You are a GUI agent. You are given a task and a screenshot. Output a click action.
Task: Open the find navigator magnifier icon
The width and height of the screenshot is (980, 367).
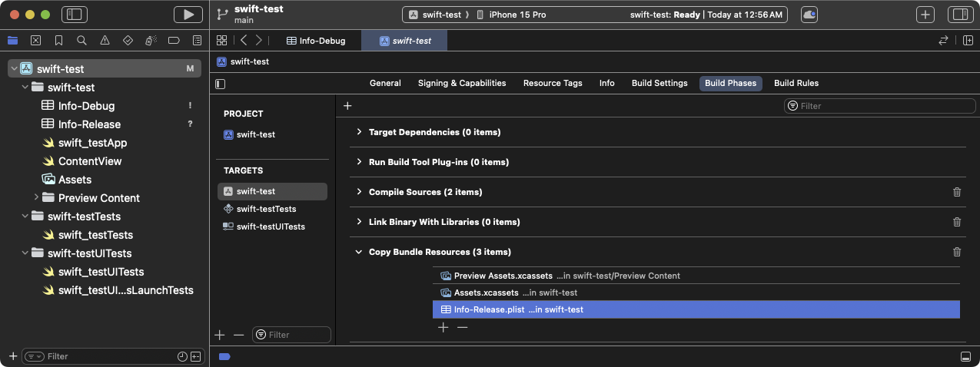point(81,41)
